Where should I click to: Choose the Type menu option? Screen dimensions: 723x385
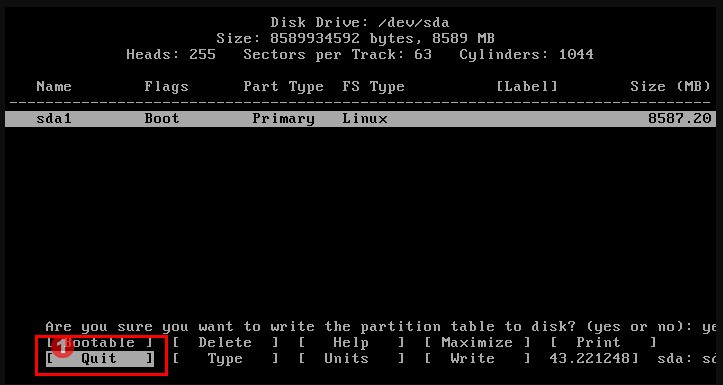[225, 359]
